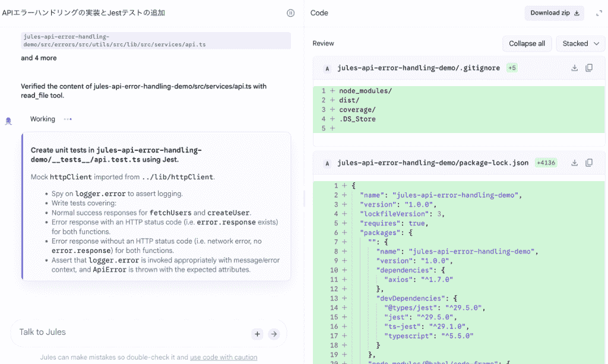608x364 pixels.
Task: Click the "typescript": "^5.5.0" line
Action: 459,335
